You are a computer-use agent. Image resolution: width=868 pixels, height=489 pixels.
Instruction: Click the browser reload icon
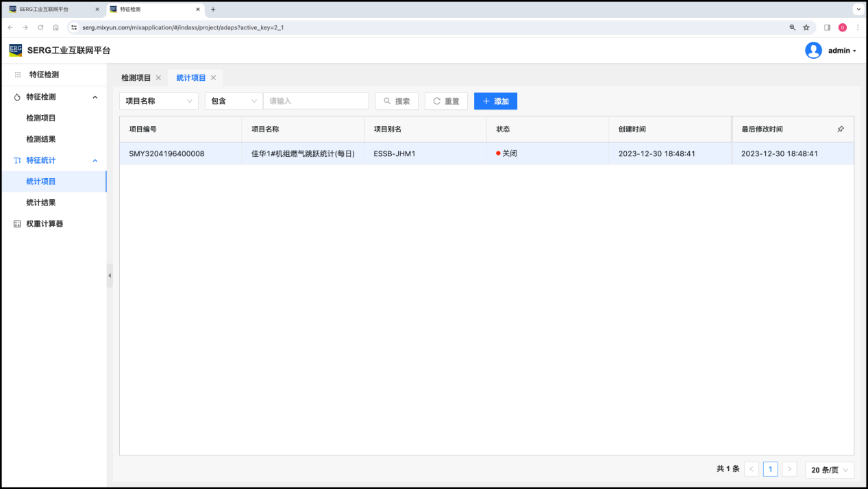[x=40, y=27]
